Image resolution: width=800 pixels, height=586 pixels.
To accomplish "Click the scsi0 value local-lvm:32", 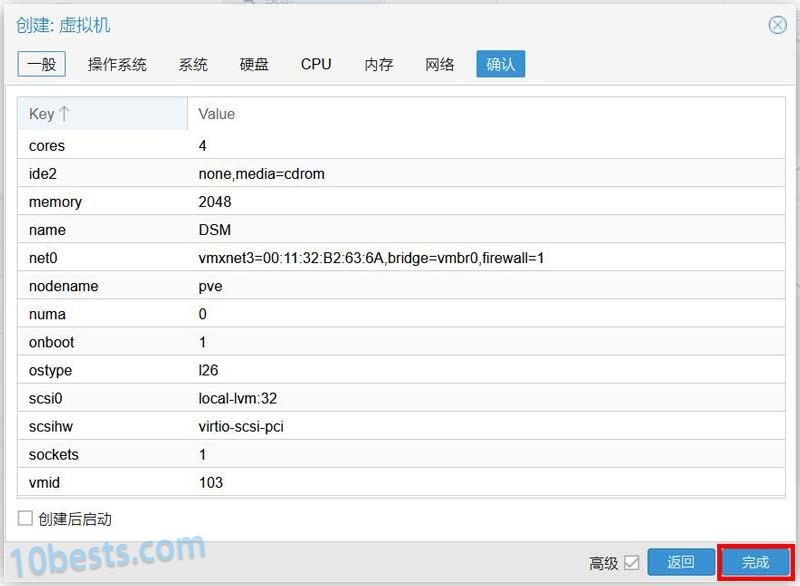I will [238, 398].
